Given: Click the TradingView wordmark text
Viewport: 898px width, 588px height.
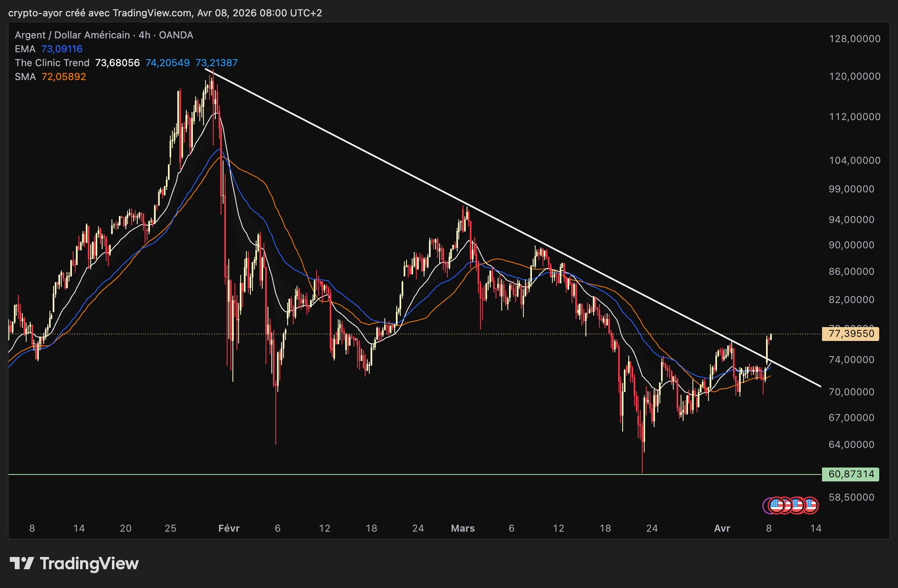Looking at the screenshot, I should pyautogui.click(x=89, y=563).
